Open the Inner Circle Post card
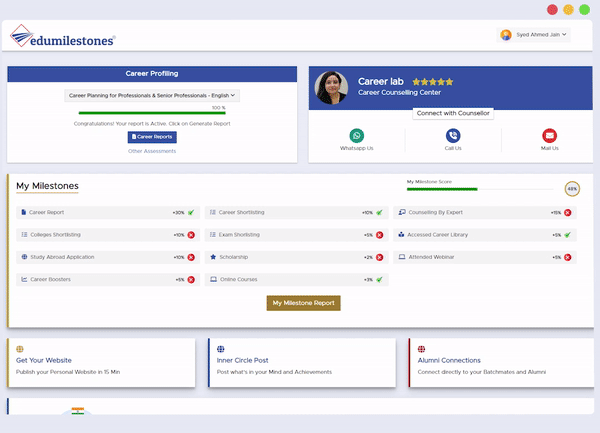The width and height of the screenshot is (600, 433). point(302,363)
